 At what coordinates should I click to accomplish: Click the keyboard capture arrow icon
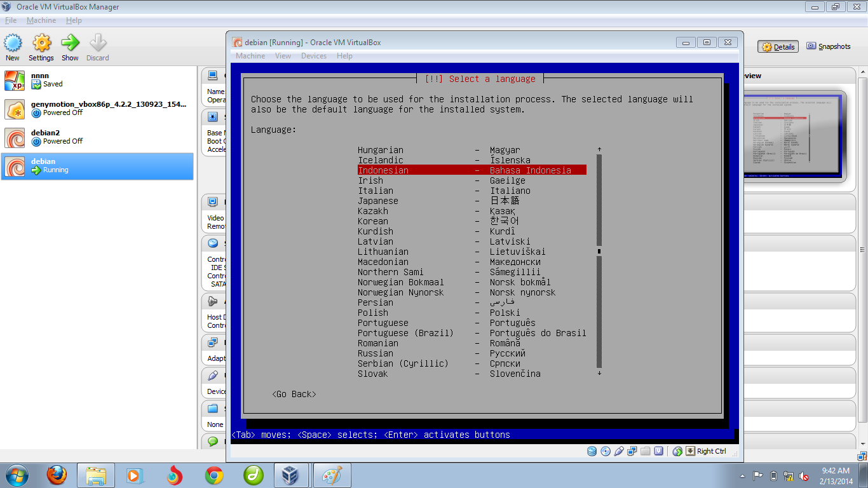690,451
